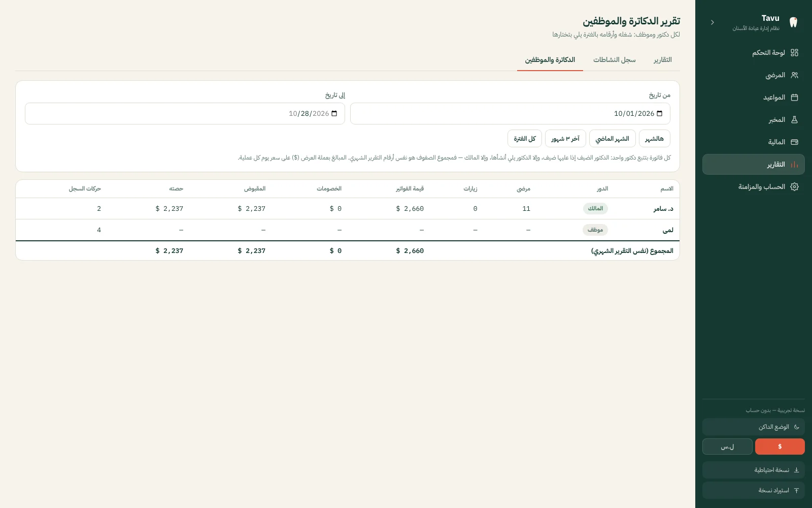
Task: Click calendar picker icon in إلى تاريخ field
Action: click(334, 114)
